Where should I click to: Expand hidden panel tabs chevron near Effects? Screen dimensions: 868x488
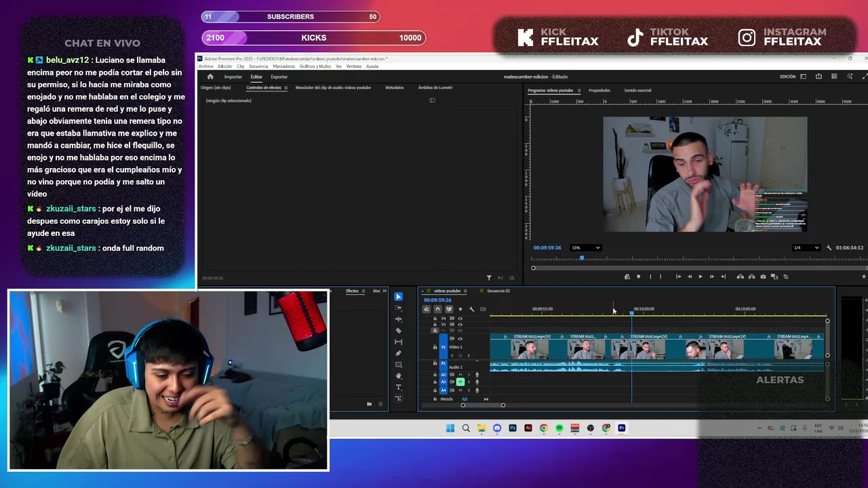[x=384, y=291]
